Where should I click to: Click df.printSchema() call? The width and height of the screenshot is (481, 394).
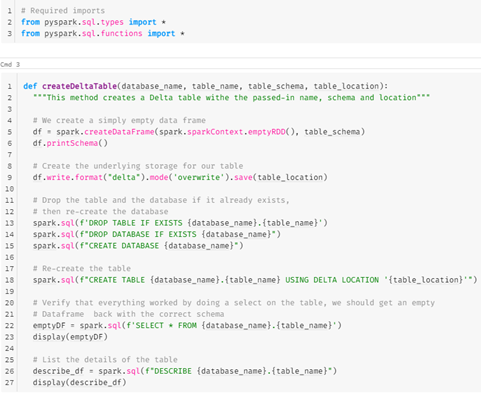pyautogui.click(x=70, y=143)
